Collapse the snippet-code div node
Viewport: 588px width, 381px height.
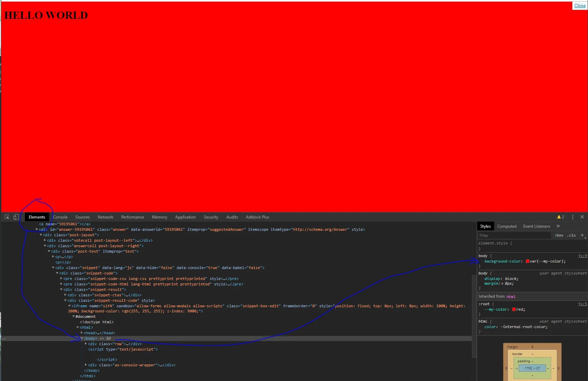click(x=57, y=273)
